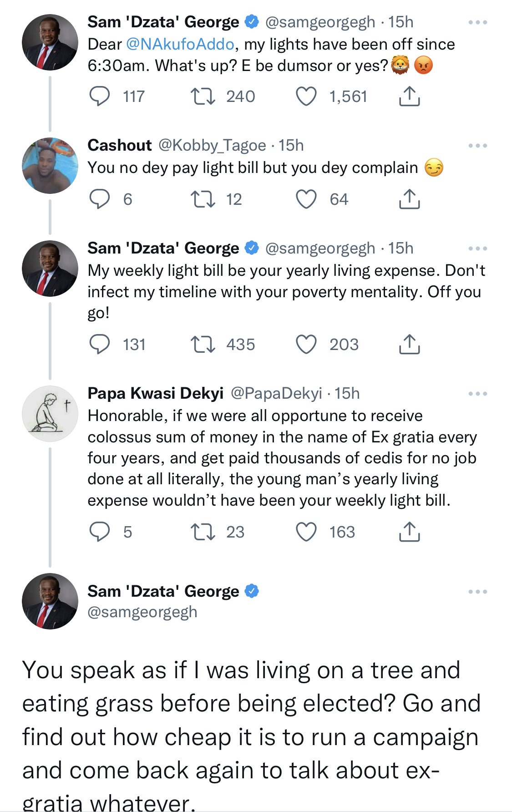The image size is (512, 812).
Task: Share Papa Kwasi Dekyi's tweet
Action: tap(409, 532)
